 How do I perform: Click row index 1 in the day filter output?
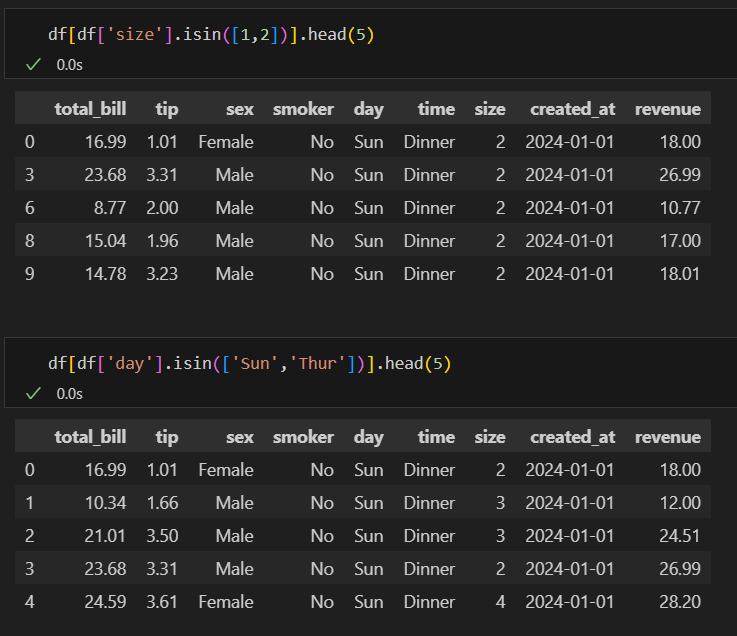[x=30, y=503]
